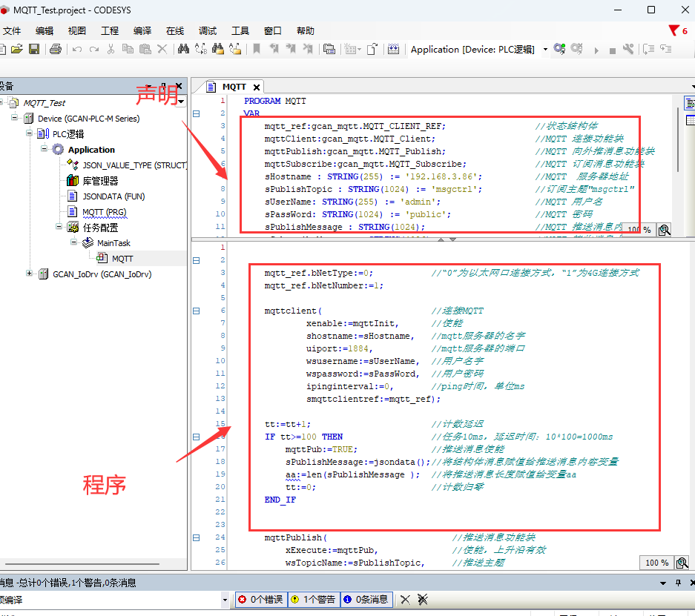
Task: Open the 编译 (Build) menu
Action: tap(142, 30)
